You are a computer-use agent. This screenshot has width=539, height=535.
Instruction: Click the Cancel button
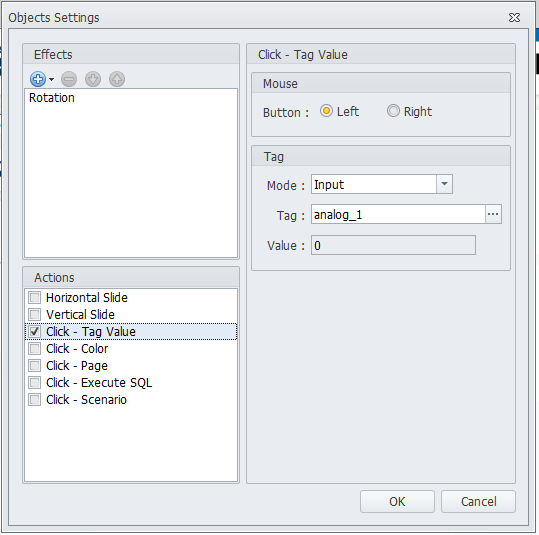coord(478,502)
